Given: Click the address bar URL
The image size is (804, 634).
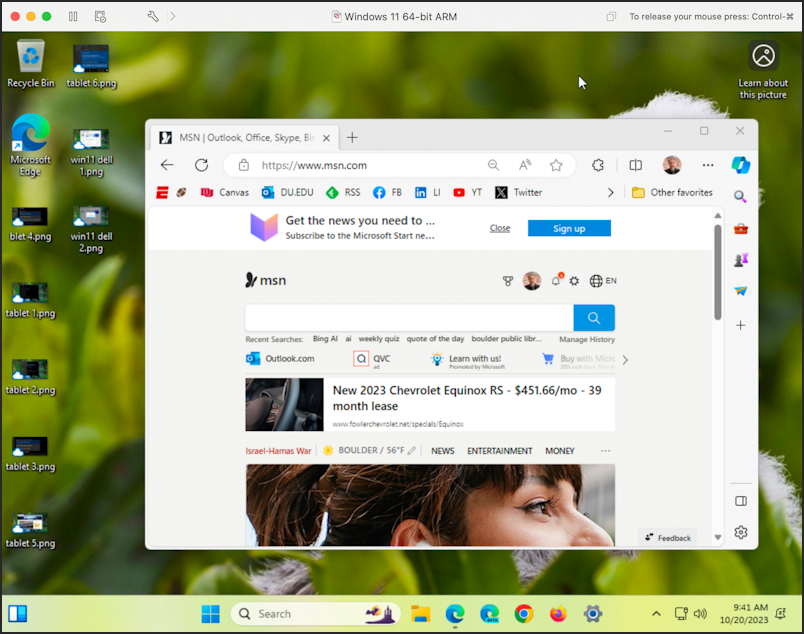Looking at the screenshot, I should [314, 165].
